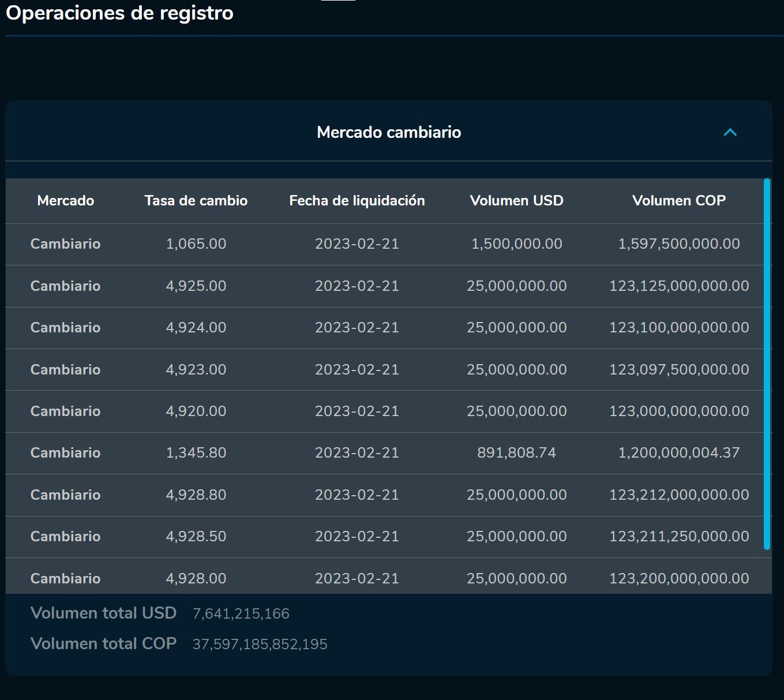
Task: Click the 891,808.74 USD volume cell
Action: tap(516, 453)
